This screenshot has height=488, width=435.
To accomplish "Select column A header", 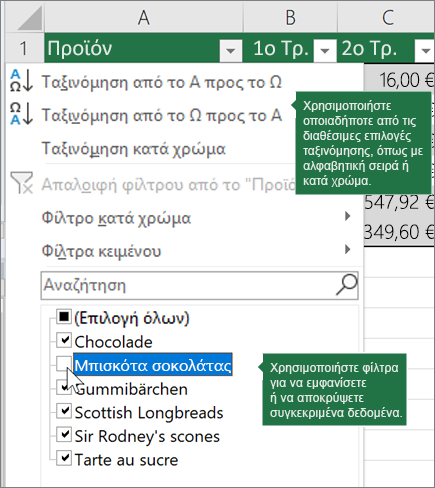I will [x=144, y=17].
